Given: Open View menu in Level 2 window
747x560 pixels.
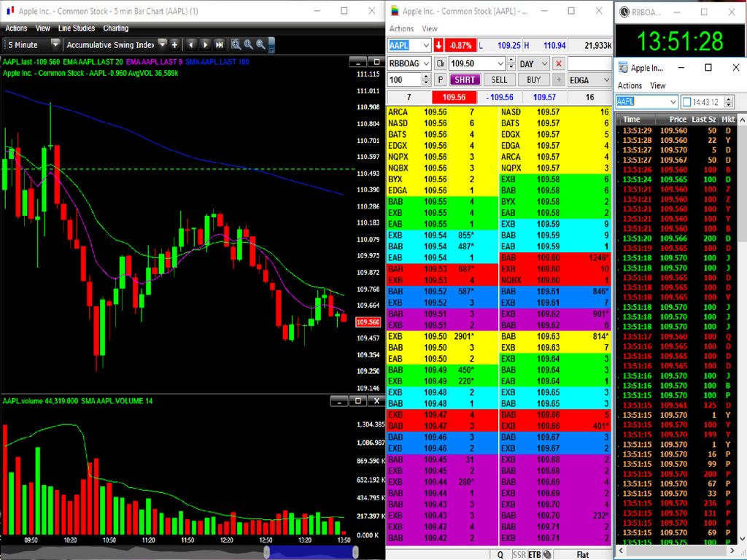Looking at the screenshot, I should 429,28.
